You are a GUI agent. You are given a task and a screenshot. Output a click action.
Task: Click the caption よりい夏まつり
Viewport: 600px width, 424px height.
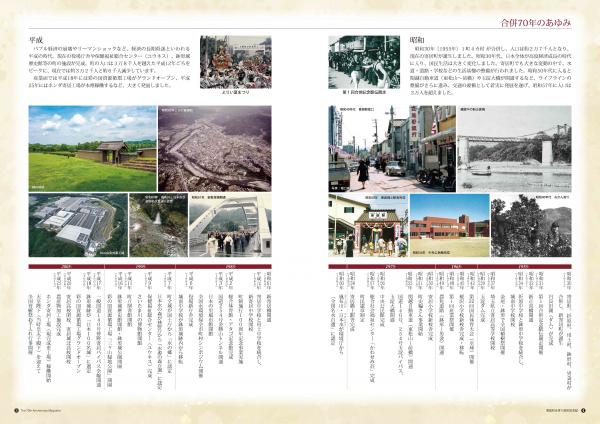pyautogui.click(x=236, y=92)
